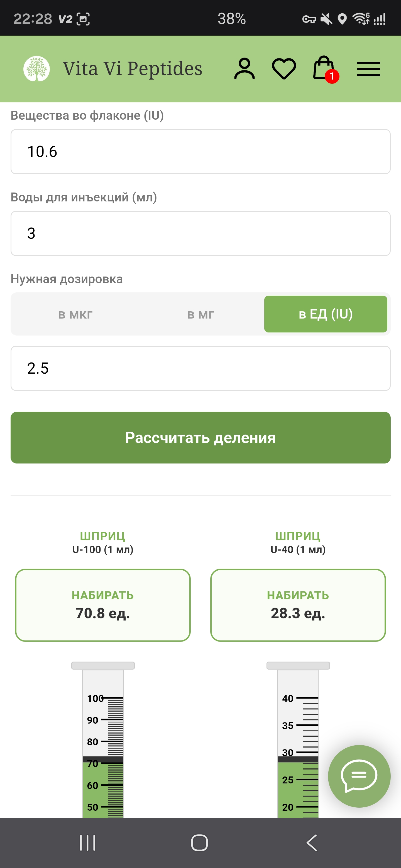Focus the required dosage 2.5 field
Screen dimensions: 401x868
pyautogui.click(x=201, y=368)
